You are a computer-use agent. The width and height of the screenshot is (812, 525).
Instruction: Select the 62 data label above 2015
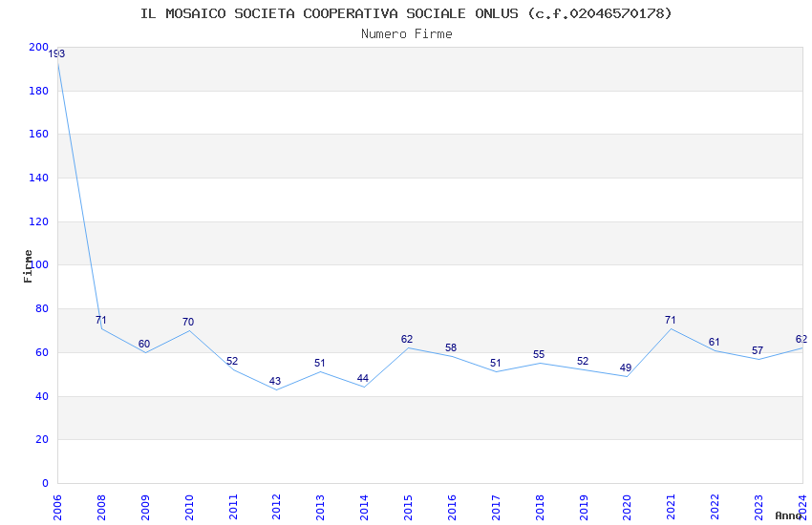(407, 339)
